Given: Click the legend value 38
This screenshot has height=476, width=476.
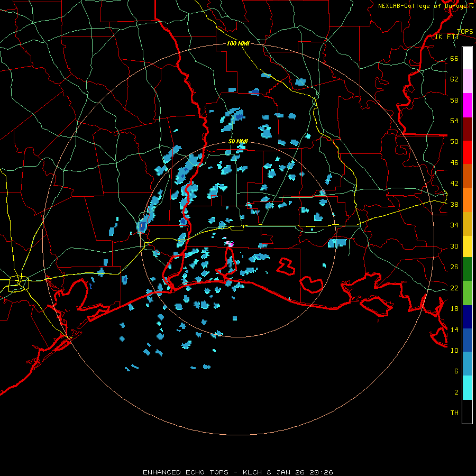Looking at the screenshot, I should tap(454, 205).
